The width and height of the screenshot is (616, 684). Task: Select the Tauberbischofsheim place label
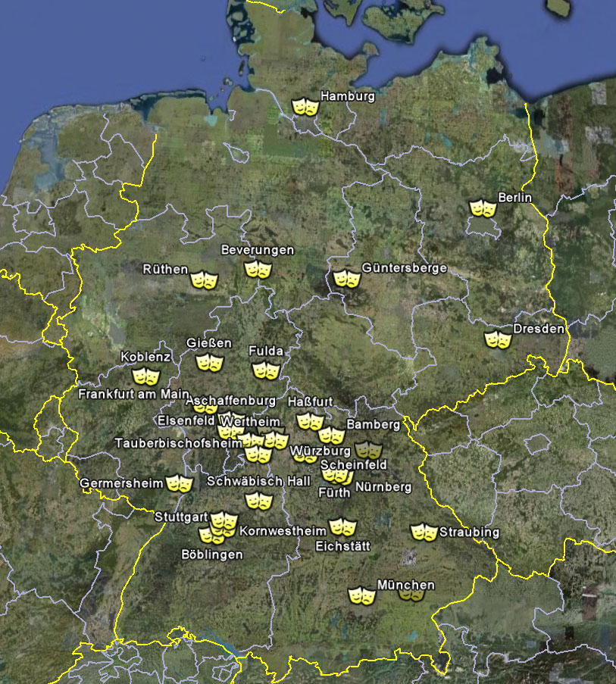[172, 442]
